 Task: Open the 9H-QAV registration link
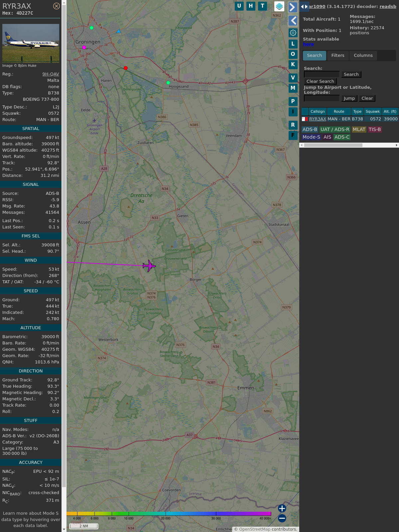[x=51, y=74]
